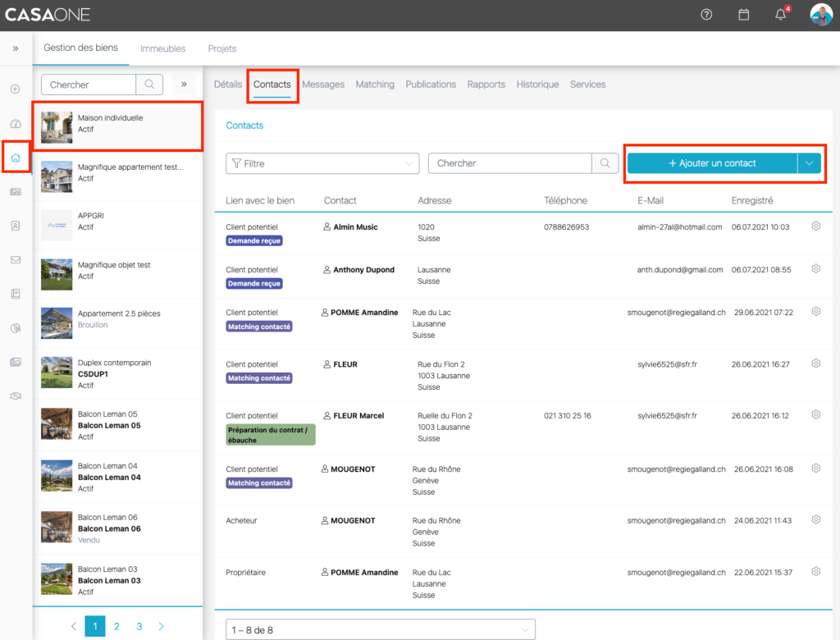The width and height of the screenshot is (840, 640).
Task: Go to page 2 of property list
Action: pos(116,626)
